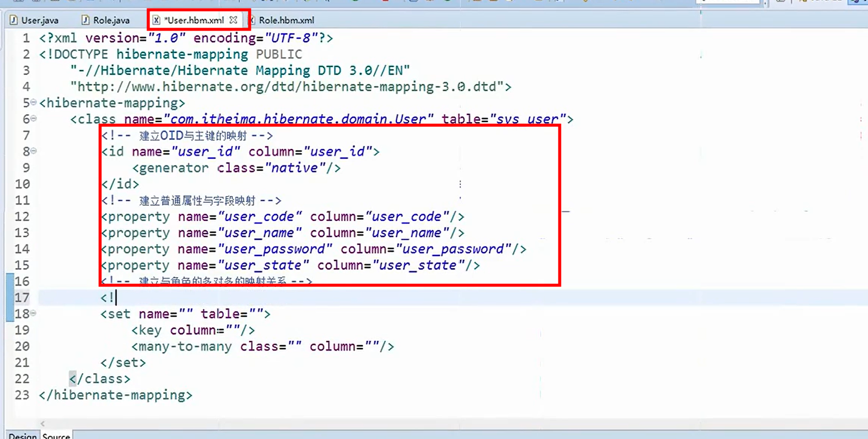Click the closing </class> tag
Screen dimensions: 868x439
(100, 379)
